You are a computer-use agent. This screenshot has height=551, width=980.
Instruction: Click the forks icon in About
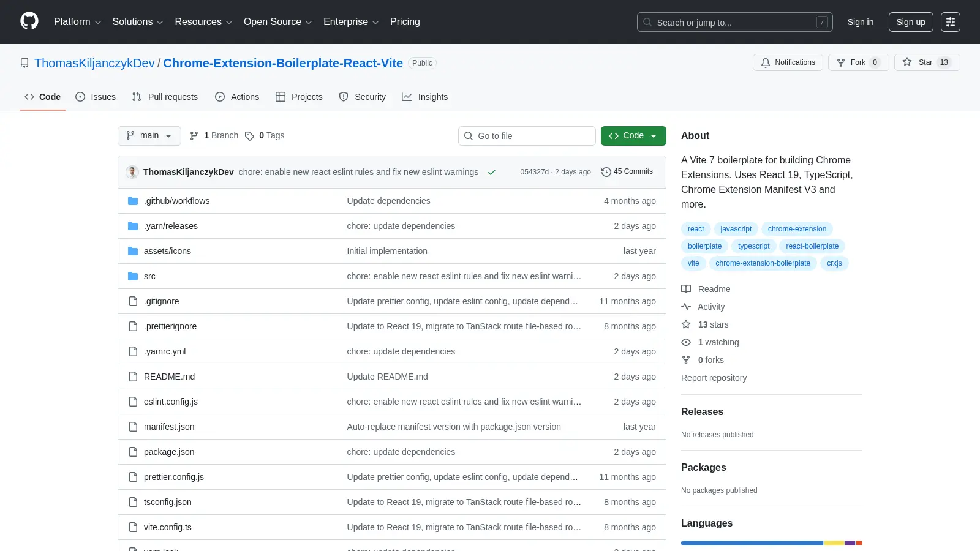(x=686, y=360)
